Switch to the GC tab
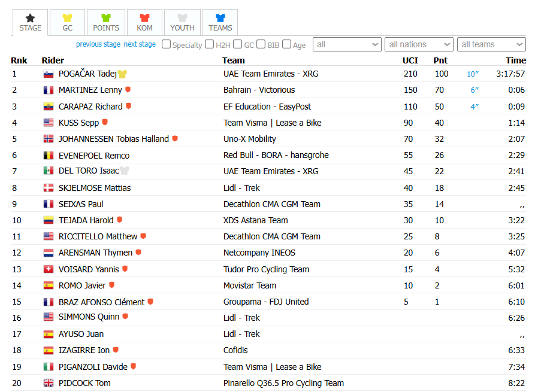 68,23
